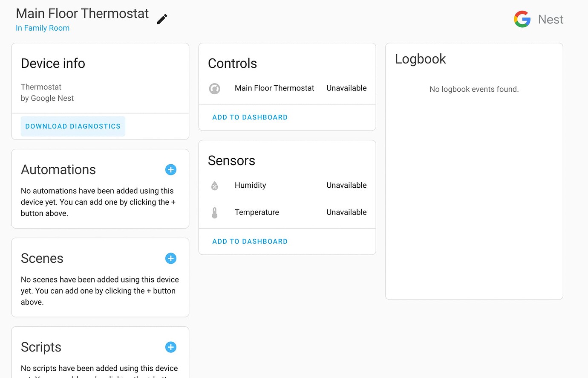Click the Unavailable state of the thermostat control
The image size is (588, 378).
pyautogui.click(x=346, y=88)
